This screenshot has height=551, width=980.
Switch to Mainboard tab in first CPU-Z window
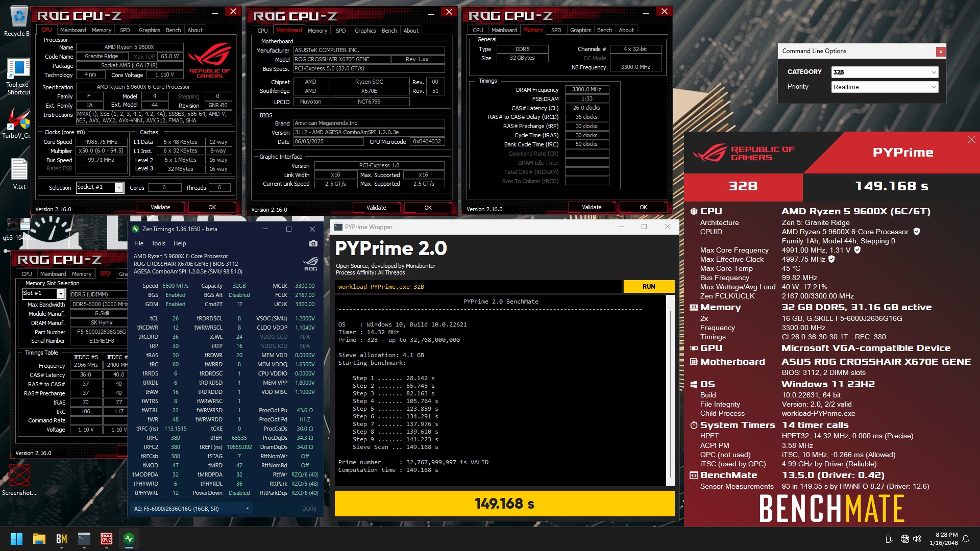click(73, 30)
